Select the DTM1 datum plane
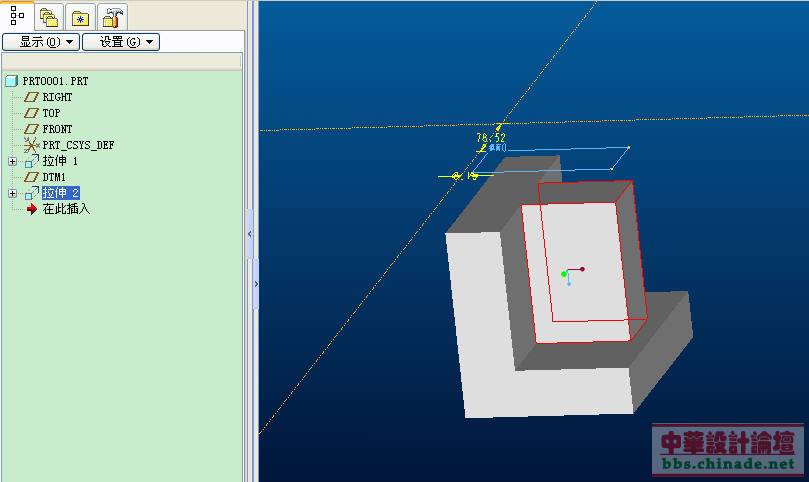 (54, 177)
